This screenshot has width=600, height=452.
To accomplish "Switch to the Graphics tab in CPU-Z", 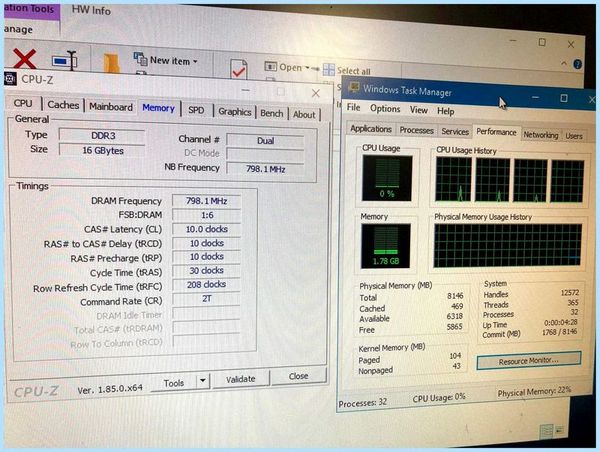I will [x=235, y=112].
